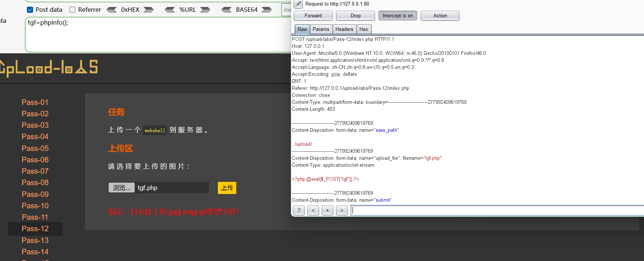The width and height of the screenshot is (644, 261).
Task: Open Pass-01 in the sidebar
Action: pyautogui.click(x=35, y=102)
